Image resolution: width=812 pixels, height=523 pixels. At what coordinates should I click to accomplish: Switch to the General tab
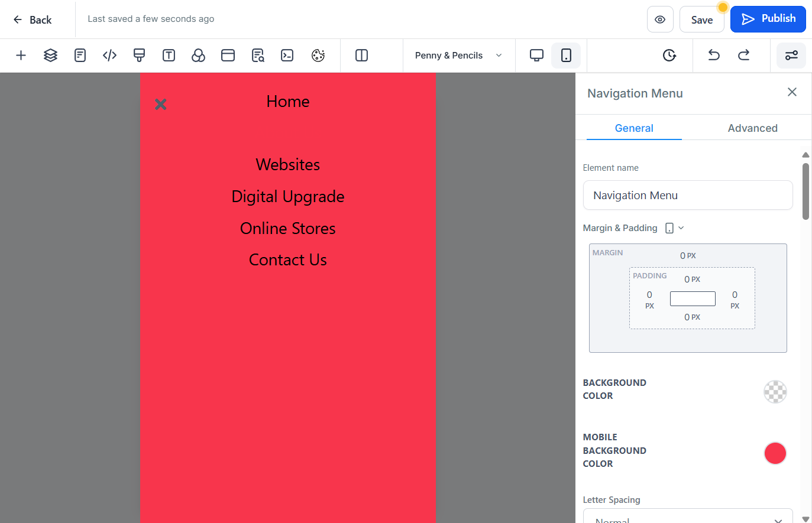point(634,128)
